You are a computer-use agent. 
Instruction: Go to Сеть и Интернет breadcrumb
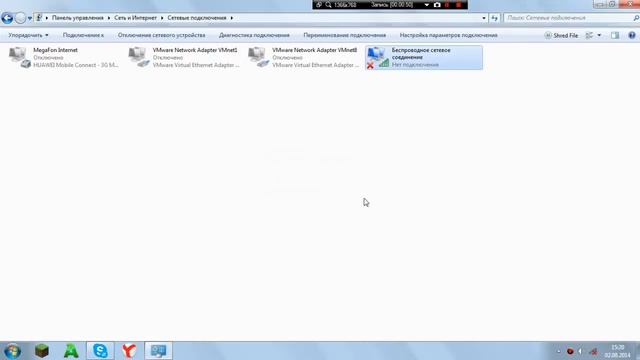coord(135,18)
